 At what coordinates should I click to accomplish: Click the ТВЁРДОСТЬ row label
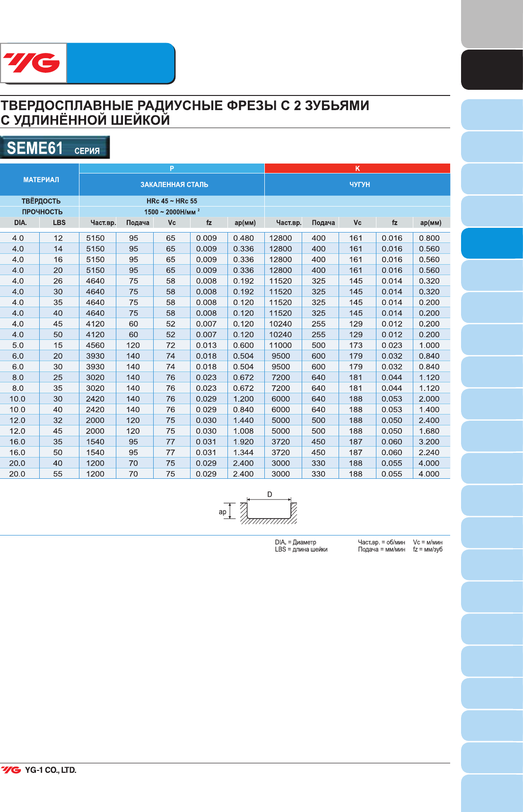(x=41, y=201)
